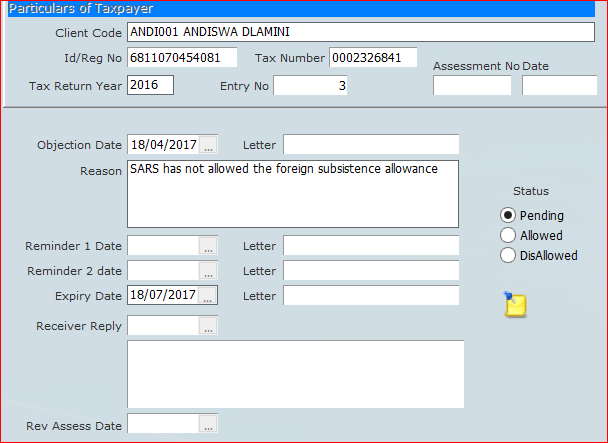The width and height of the screenshot is (608, 443).
Task: Click the Assessment No field
Action: (471, 86)
